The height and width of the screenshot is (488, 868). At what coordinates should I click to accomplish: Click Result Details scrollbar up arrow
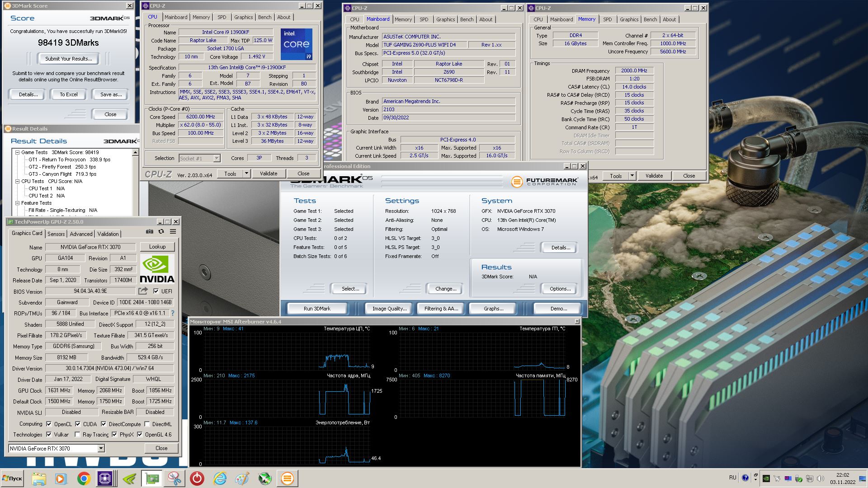pyautogui.click(x=135, y=153)
